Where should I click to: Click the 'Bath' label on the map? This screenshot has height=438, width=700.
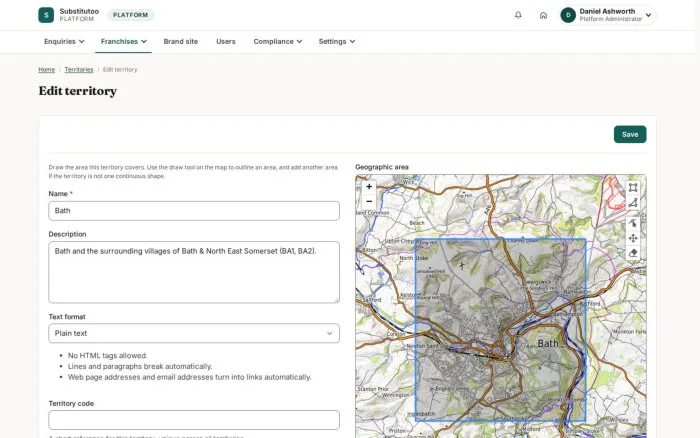548,343
